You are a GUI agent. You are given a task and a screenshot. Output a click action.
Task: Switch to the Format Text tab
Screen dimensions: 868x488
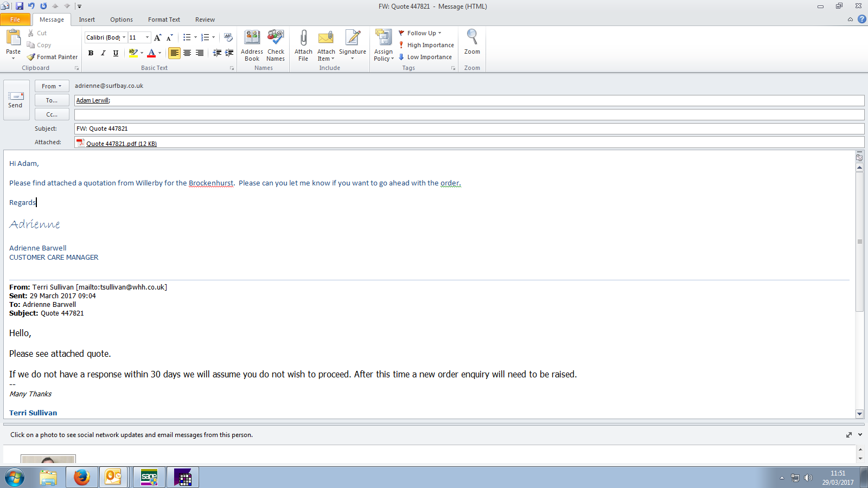[x=164, y=20]
